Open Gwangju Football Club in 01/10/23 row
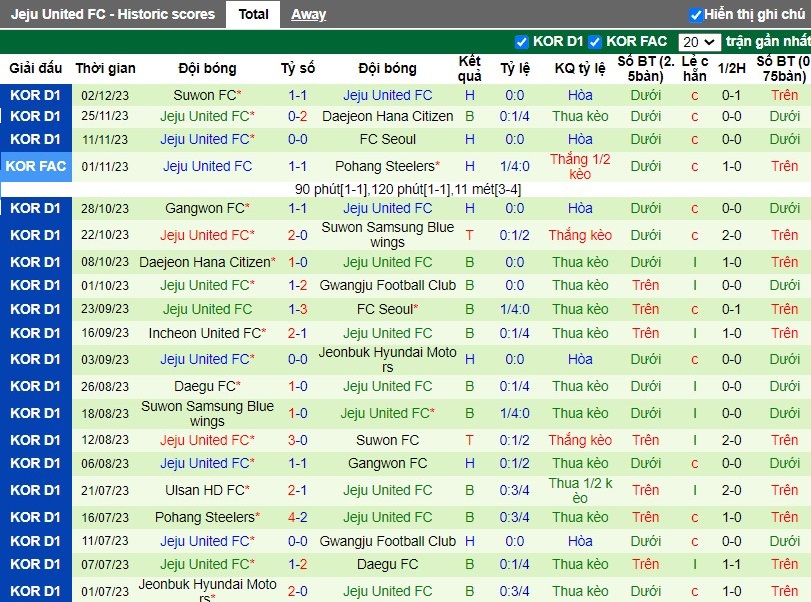Viewport: 811px width, 602px height. pos(387,285)
